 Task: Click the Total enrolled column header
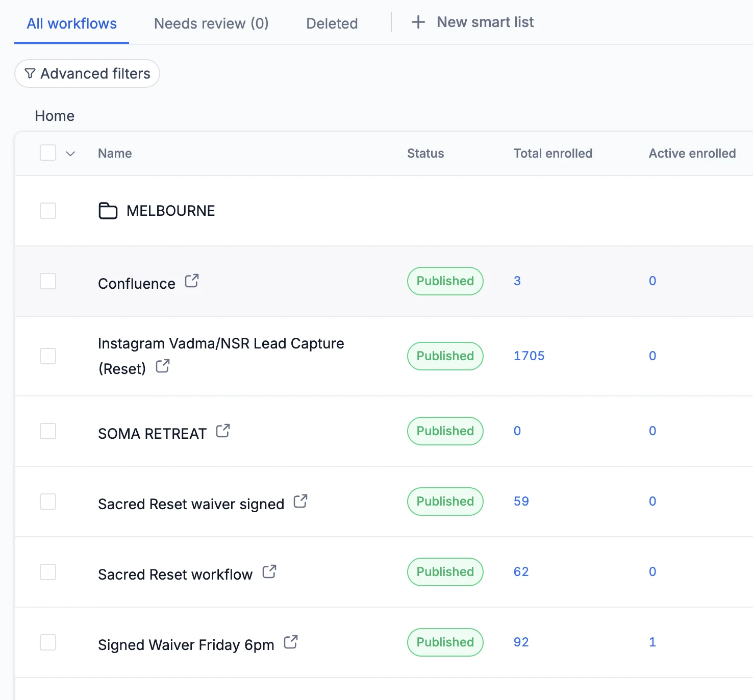[x=553, y=154]
